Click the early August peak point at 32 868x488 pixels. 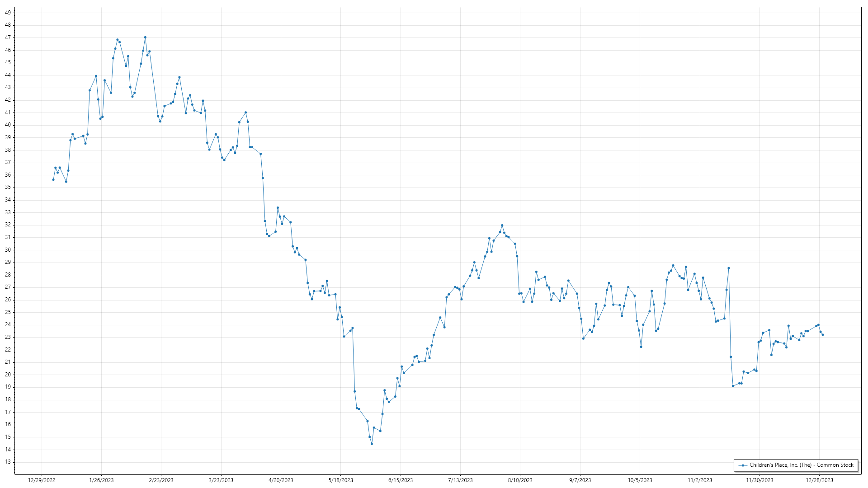click(x=502, y=225)
